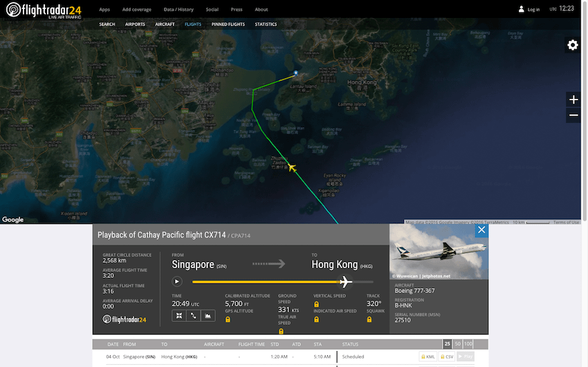Download CSV for 04 Oct flight

(x=447, y=357)
